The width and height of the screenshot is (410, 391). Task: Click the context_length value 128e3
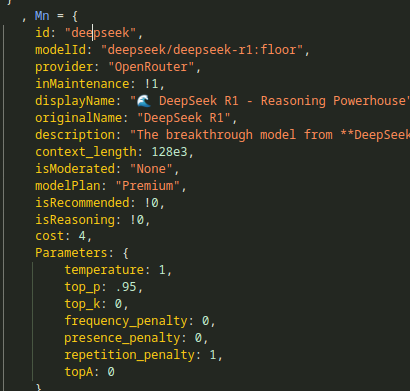click(x=170, y=152)
